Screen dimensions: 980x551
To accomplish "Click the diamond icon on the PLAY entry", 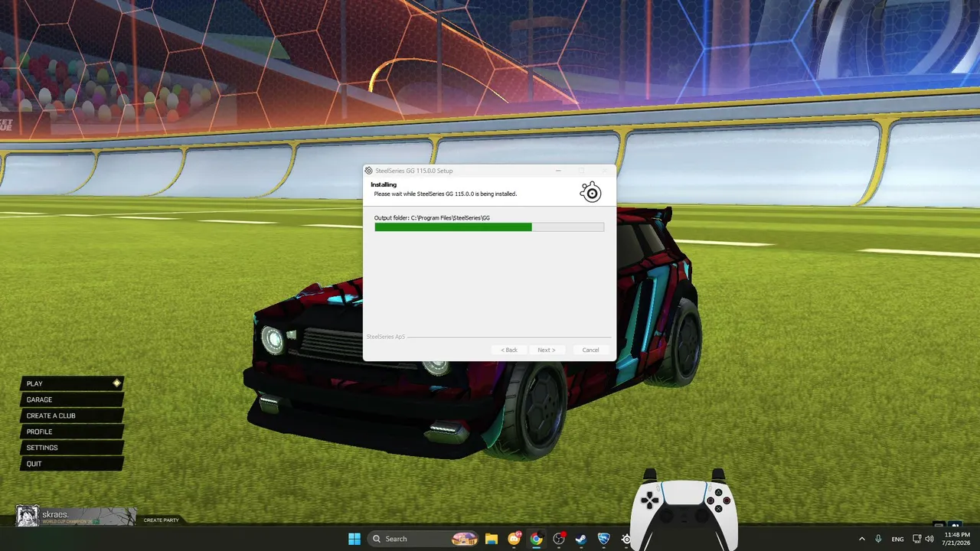I will pyautogui.click(x=116, y=383).
